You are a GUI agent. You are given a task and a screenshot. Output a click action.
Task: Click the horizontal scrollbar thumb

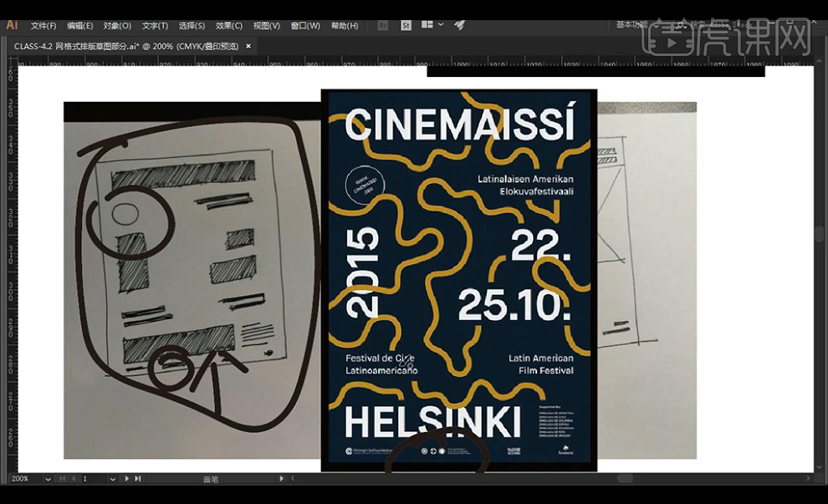point(626,479)
